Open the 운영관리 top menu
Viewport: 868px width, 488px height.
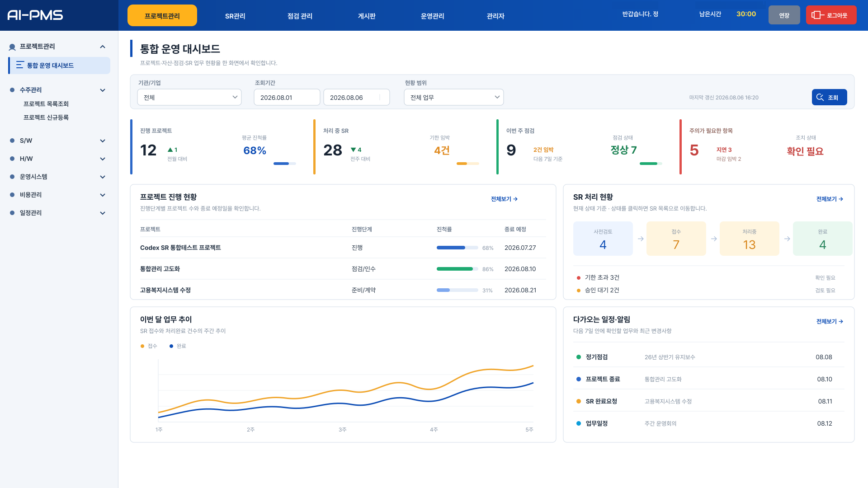[x=432, y=16]
